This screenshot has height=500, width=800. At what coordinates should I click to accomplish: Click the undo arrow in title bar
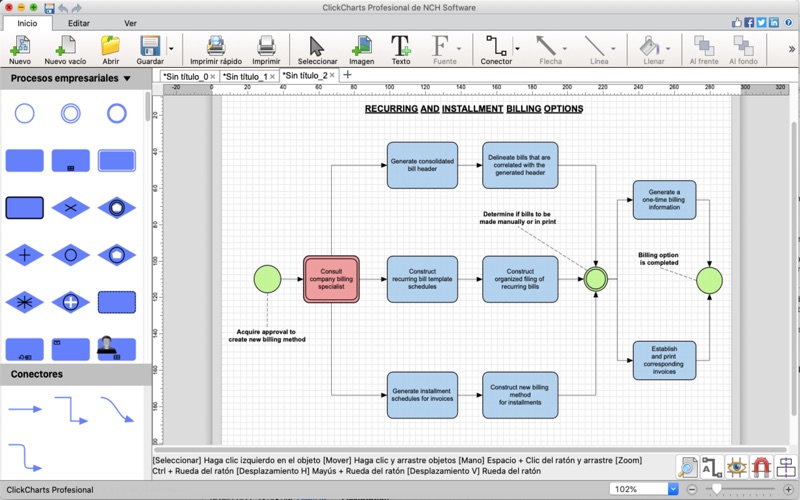pyautogui.click(x=63, y=8)
